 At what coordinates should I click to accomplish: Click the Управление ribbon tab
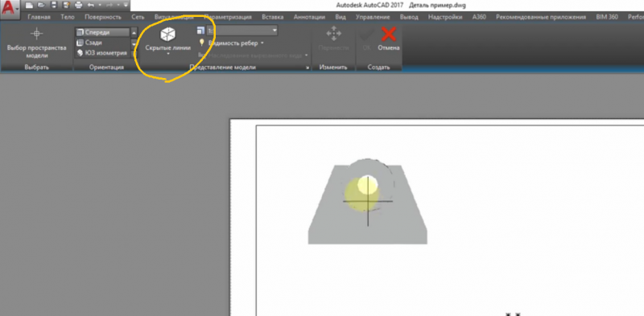(x=373, y=17)
